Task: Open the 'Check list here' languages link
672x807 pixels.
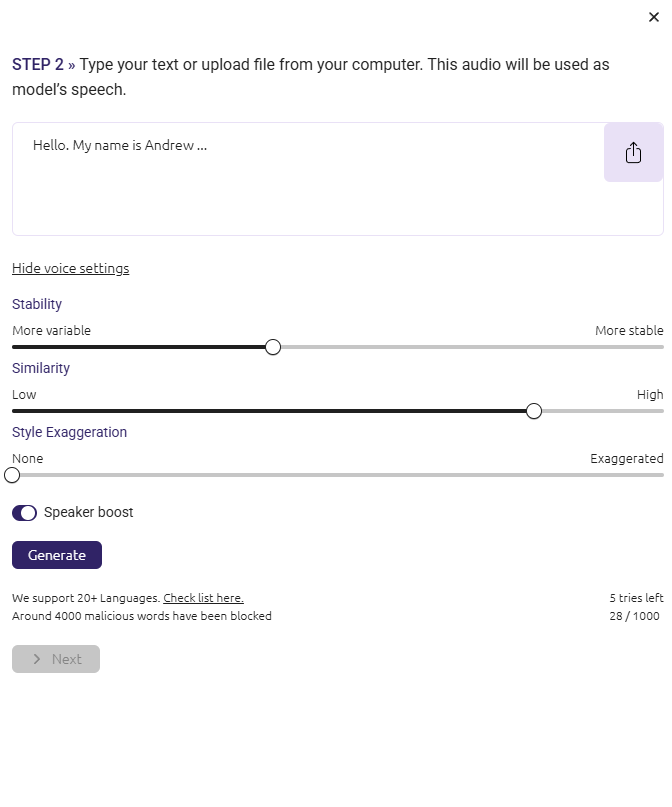Action: [203, 598]
